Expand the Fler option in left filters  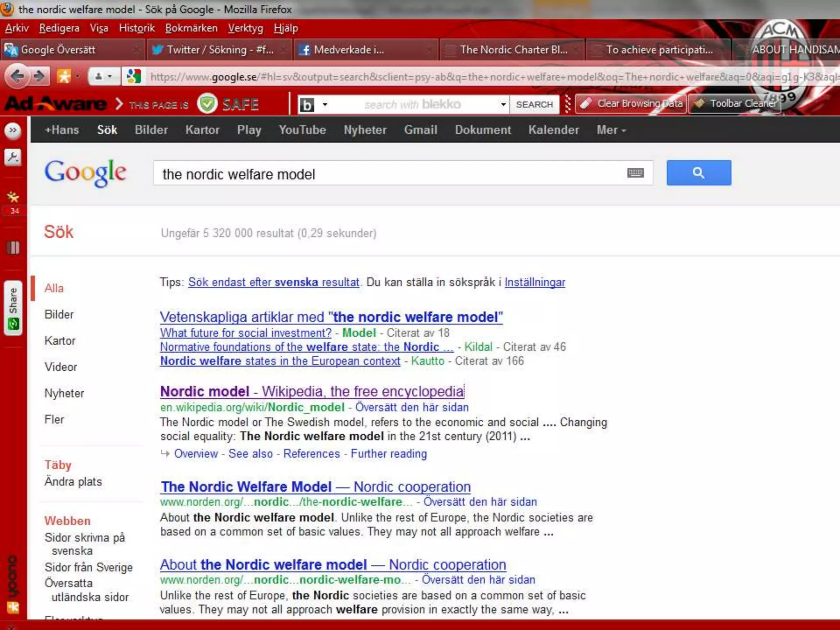click(x=54, y=419)
